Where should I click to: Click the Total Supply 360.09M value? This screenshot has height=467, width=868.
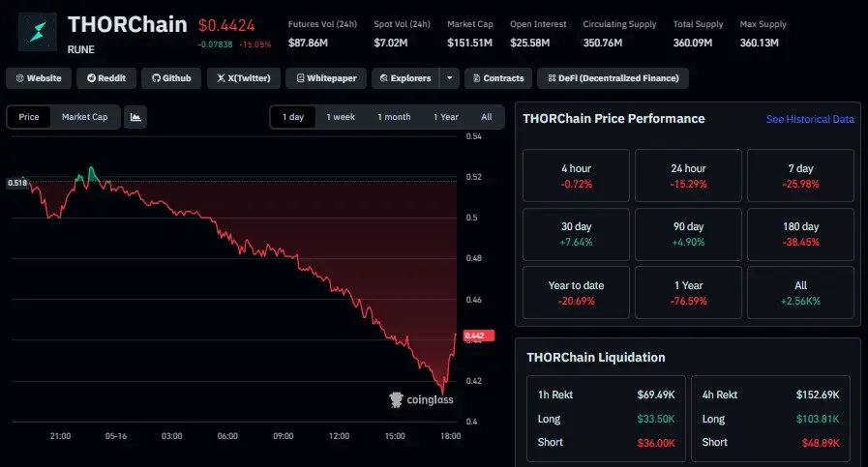tap(693, 43)
